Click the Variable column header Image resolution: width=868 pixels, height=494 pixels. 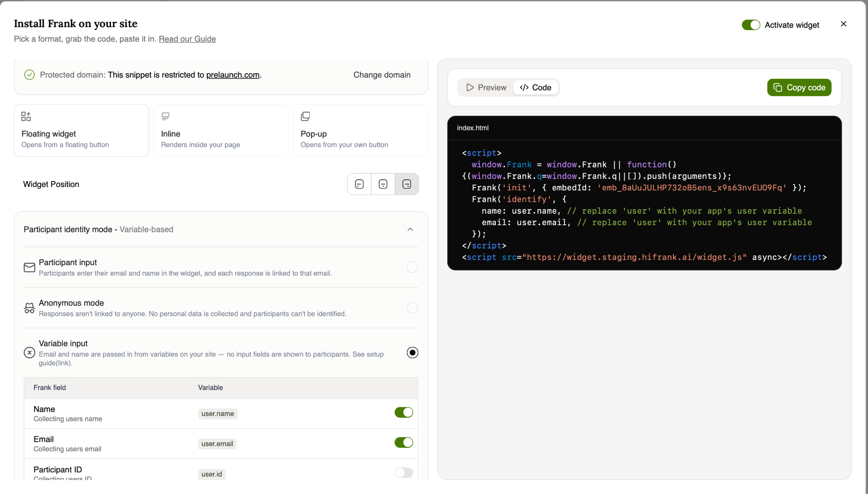pos(210,388)
